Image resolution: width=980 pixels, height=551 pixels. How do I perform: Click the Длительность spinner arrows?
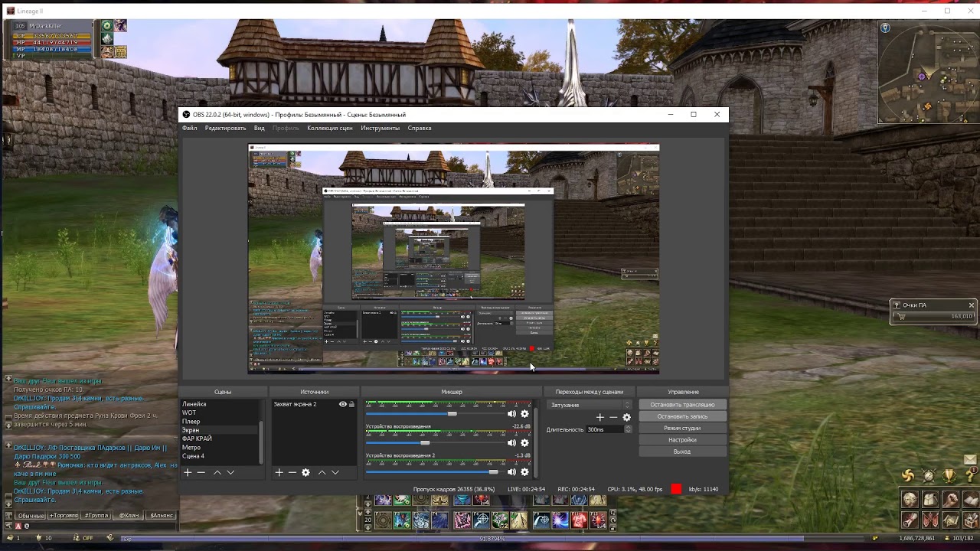coord(628,429)
